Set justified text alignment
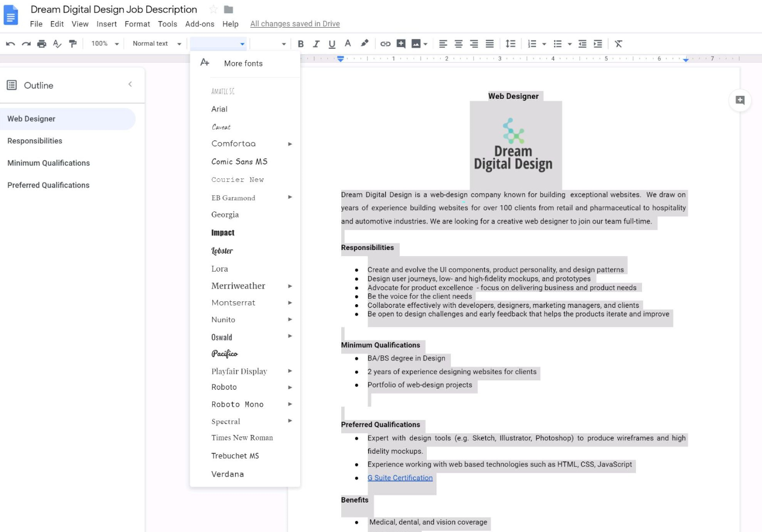This screenshot has width=762, height=532. pyautogui.click(x=490, y=43)
